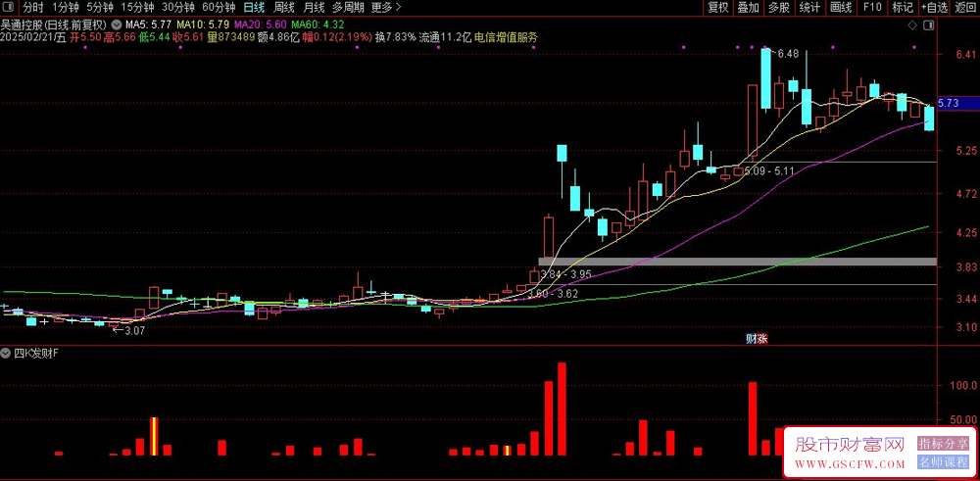
Task: Expand the 更多 more periods menu
Action: coord(385,8)
